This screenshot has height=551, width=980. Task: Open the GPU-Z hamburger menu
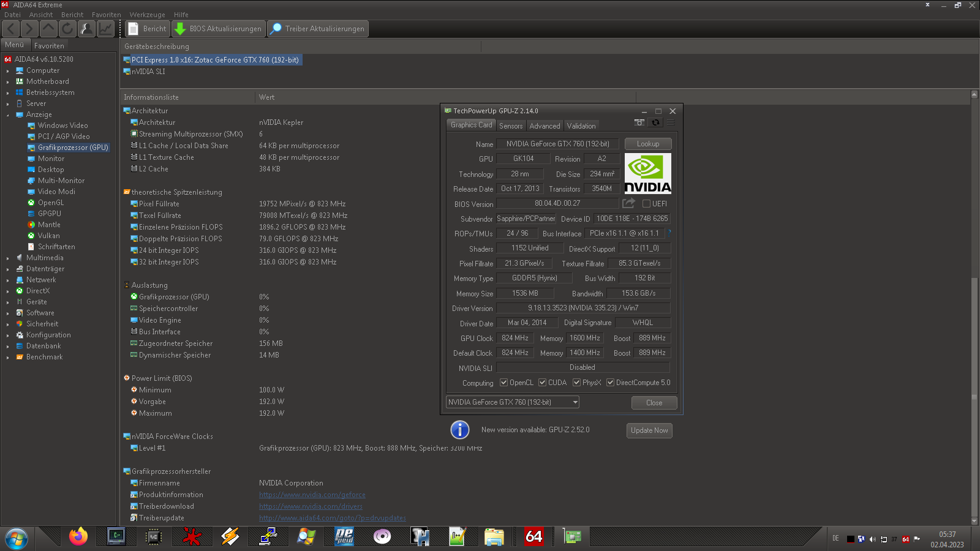tap(671, 122)
